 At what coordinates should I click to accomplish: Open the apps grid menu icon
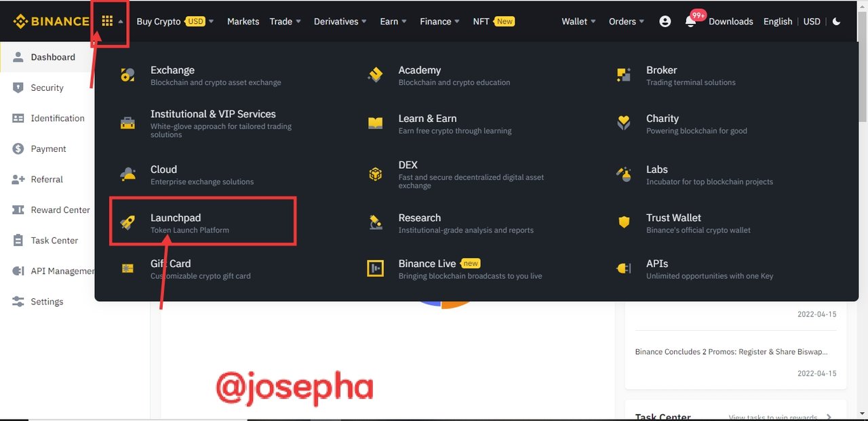(107, 21)
